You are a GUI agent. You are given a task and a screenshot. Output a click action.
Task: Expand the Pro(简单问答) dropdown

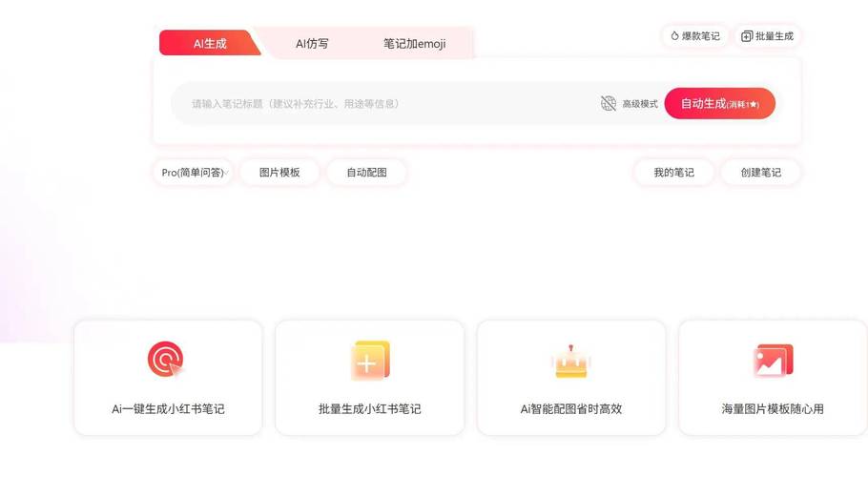(193, 173)
